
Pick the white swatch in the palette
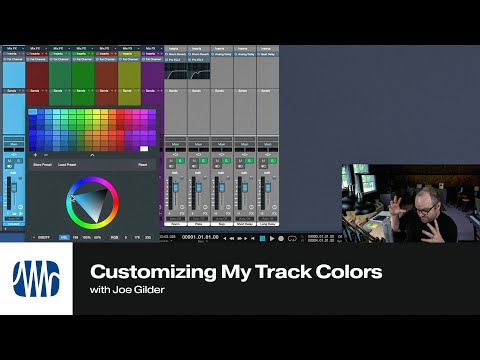tap(144, 149)
